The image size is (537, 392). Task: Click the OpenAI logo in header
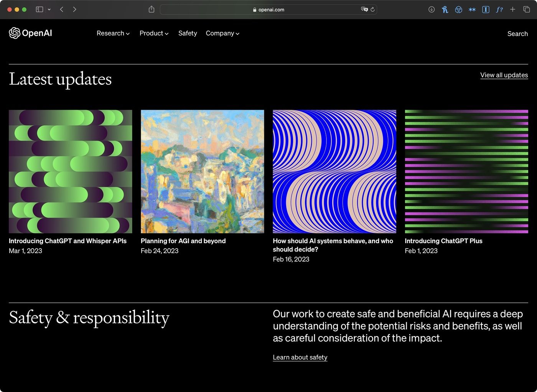click(30, 33)
